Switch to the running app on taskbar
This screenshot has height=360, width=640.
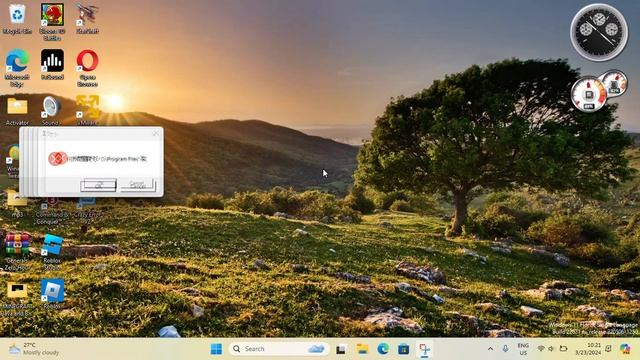click(x=424, y=349)
